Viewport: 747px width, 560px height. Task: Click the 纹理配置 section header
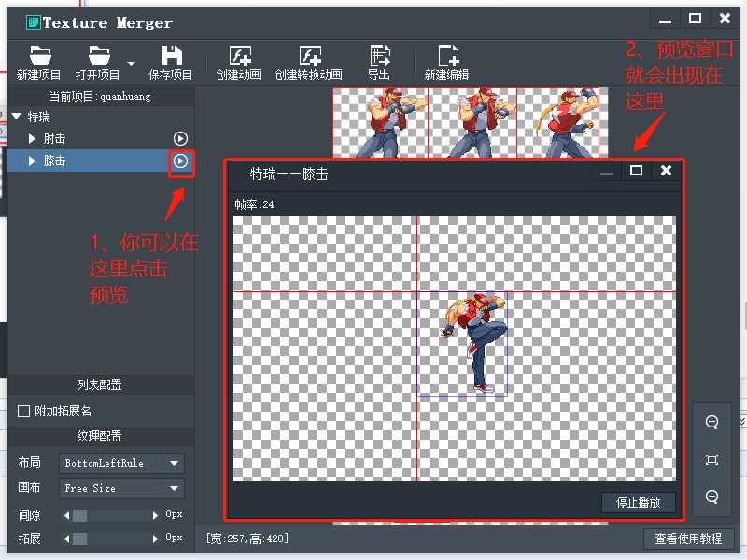tap(100, 436)
